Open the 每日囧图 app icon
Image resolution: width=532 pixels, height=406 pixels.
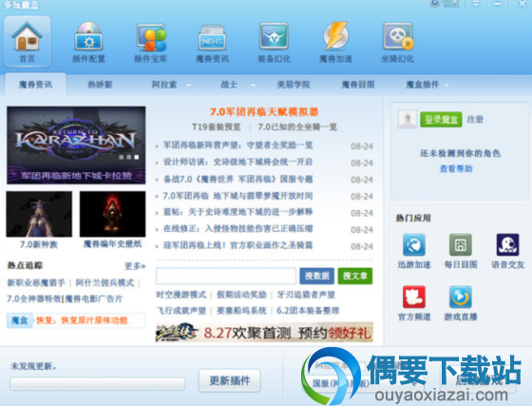coord(461,244)
